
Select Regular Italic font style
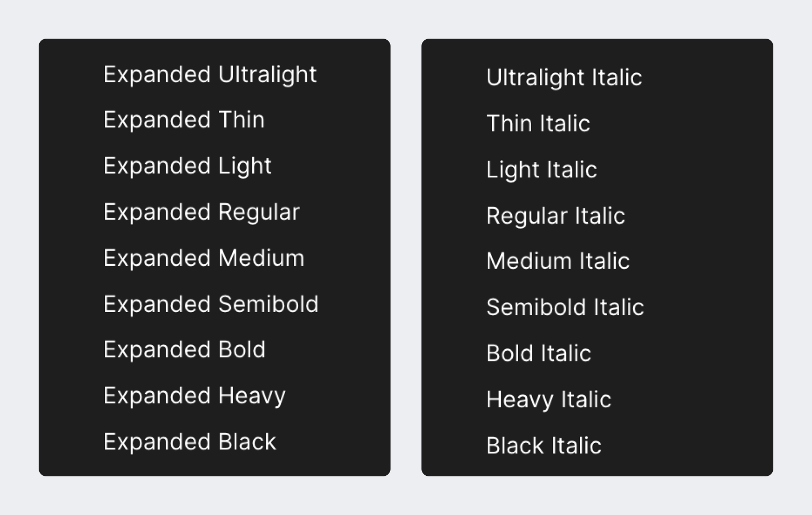(x=555, y=215)
